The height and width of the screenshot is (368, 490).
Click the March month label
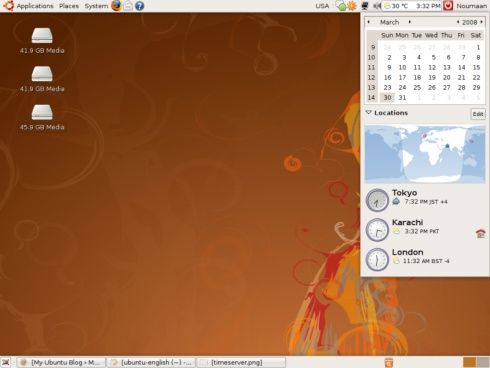tap(389, 22)
